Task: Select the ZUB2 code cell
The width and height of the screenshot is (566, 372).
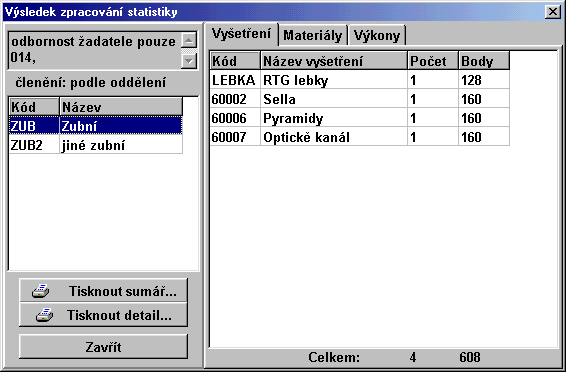Action: 34,145
